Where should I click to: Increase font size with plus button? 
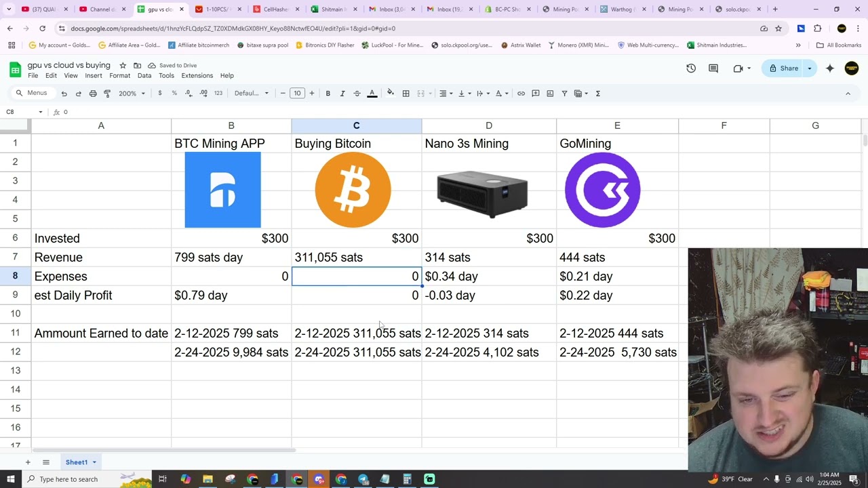point(312,94)
